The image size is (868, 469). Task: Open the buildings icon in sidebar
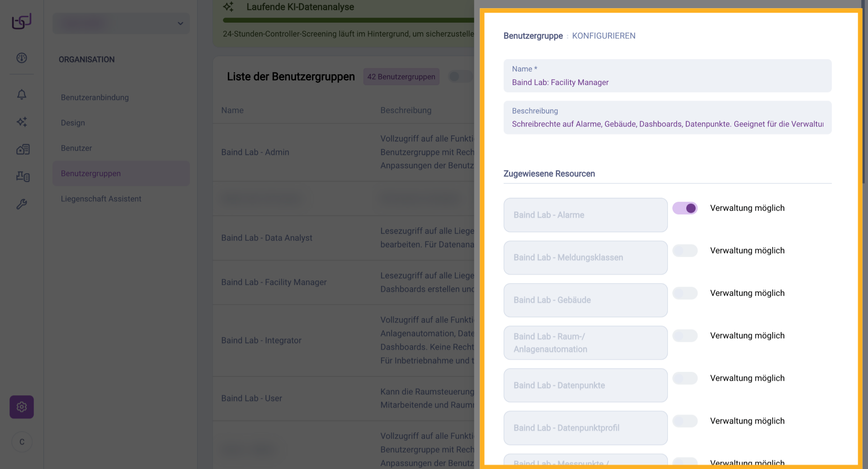tap(23, 149)
